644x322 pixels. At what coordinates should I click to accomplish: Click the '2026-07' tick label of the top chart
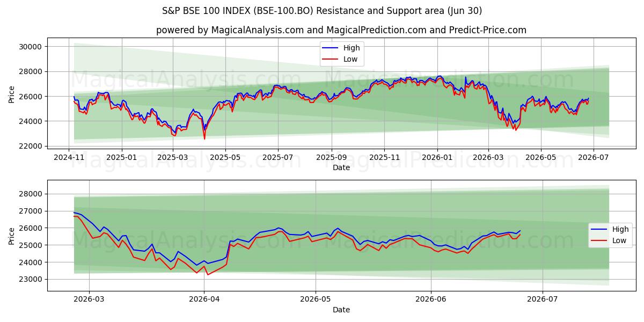[593, 158]
